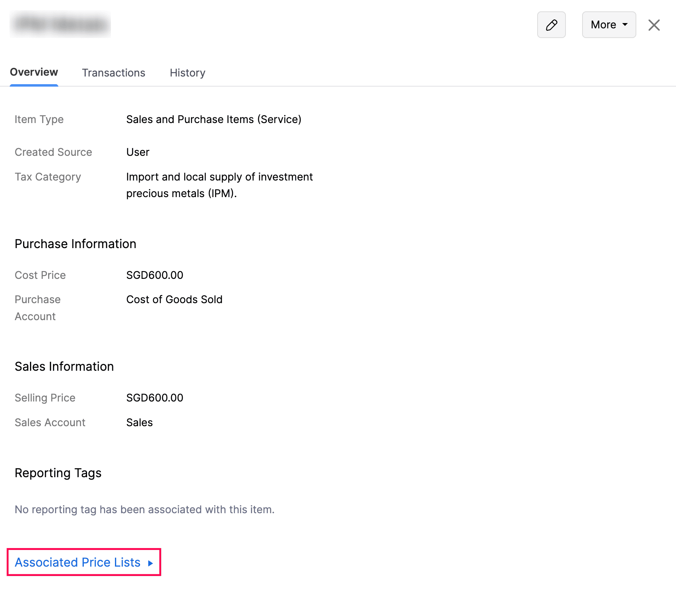Expand the arrow beside Associated Price Lists
The height and width of the screenshot is (616, 676).
pyautogui.click(x=151, y=563)
